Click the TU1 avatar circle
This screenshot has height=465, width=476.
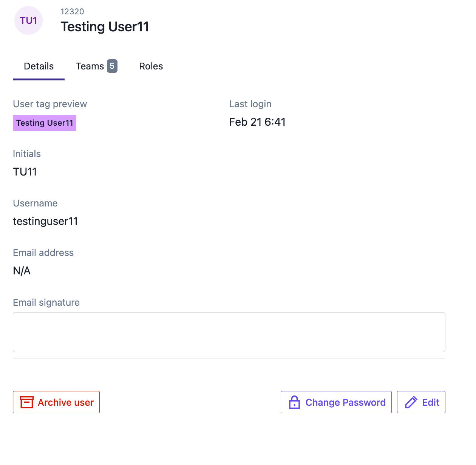click(28, 20)
